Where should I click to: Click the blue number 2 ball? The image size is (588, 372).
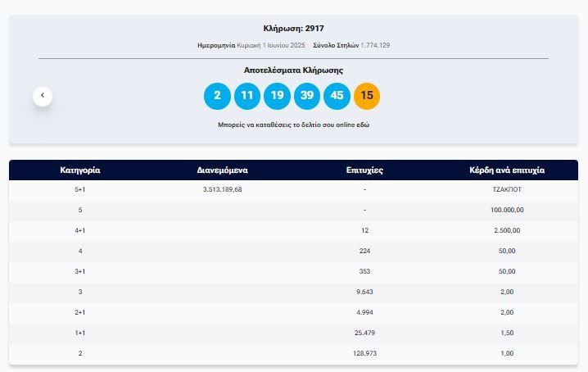click(217, 96)
